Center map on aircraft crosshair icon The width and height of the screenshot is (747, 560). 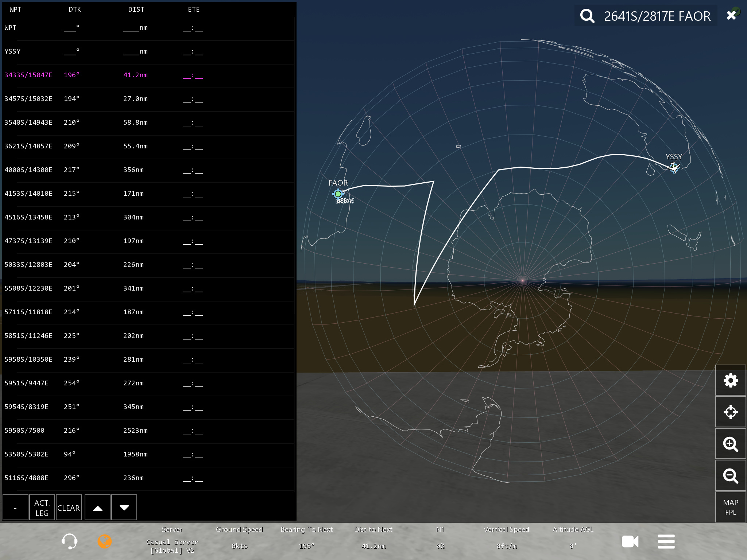[x=730, y=412]
